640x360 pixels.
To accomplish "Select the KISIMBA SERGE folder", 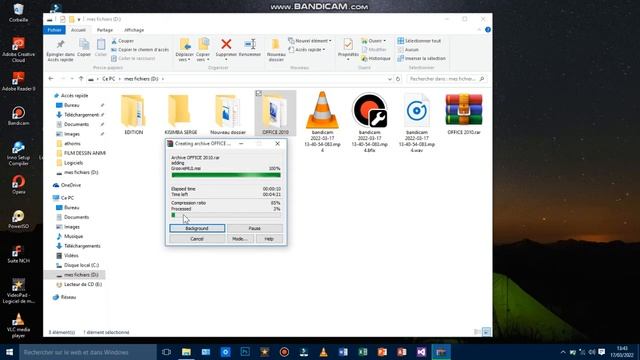I will point(180,113).
